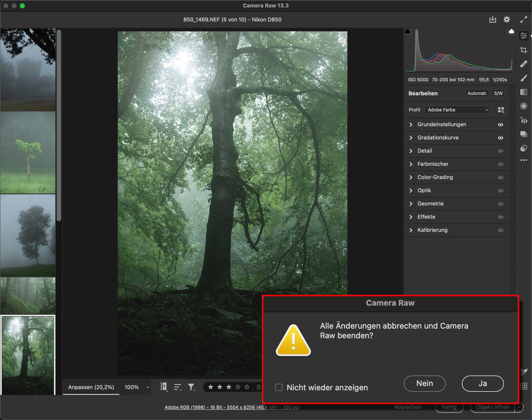Check 'Nicht wieder anzeigen' checkbox

click(x=278, y=387)
